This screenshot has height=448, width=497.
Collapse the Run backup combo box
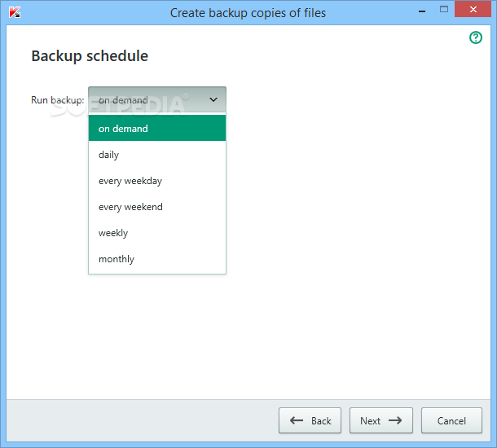pos(157,100)
